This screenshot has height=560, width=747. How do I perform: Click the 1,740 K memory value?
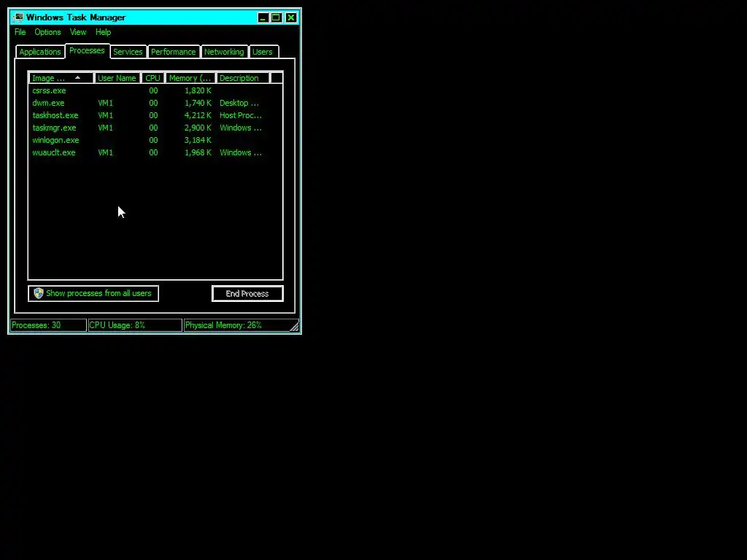(x=198, y=103)
